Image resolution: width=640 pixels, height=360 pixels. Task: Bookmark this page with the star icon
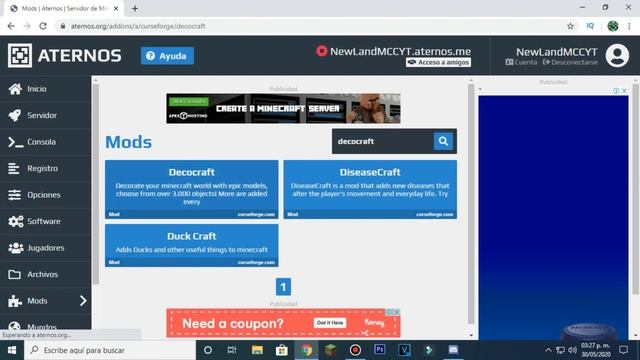point(570,26)
